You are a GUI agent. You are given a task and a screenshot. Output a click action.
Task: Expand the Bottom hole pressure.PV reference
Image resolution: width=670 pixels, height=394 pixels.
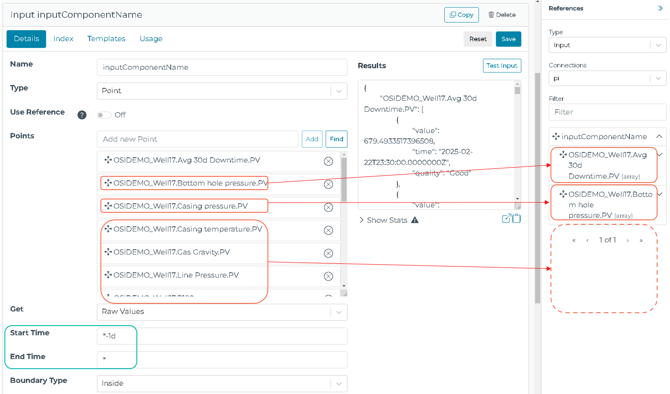(660, 194)
